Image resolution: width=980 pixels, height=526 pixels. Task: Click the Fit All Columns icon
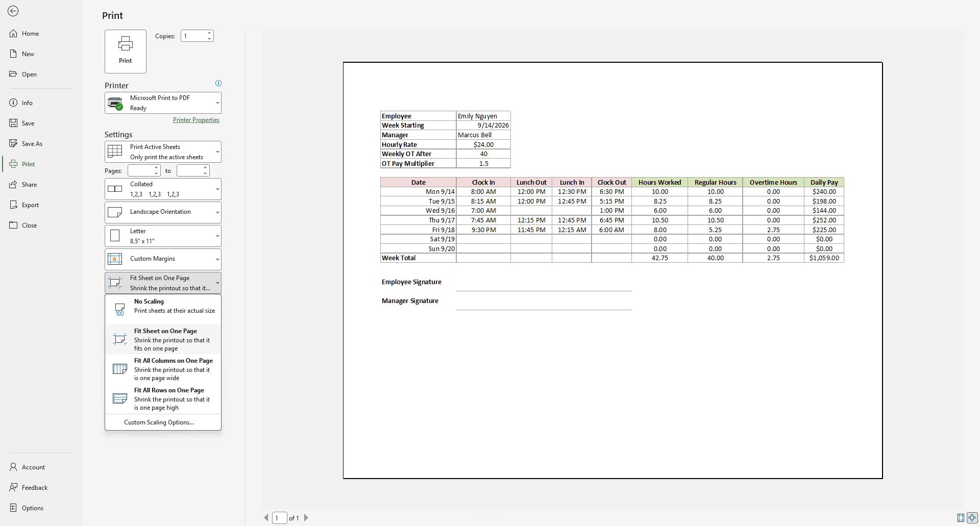[x=120, y=369]
